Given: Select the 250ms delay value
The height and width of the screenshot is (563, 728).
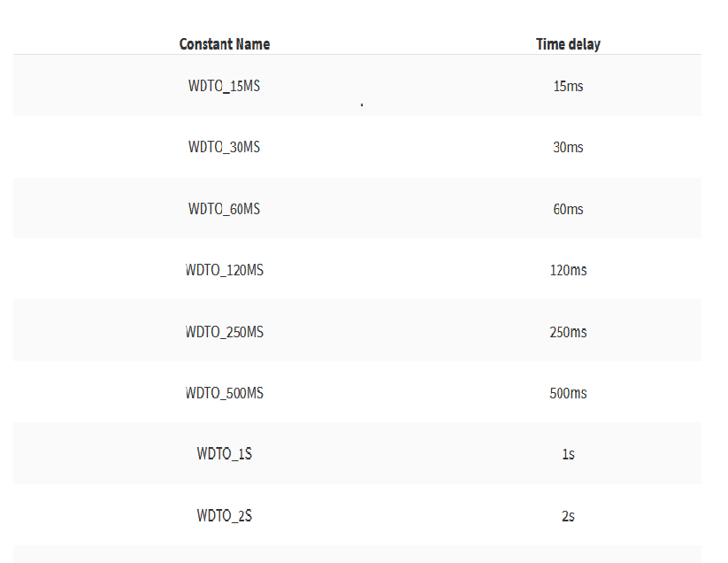Looking at the screenshot, I should [568, 332].
